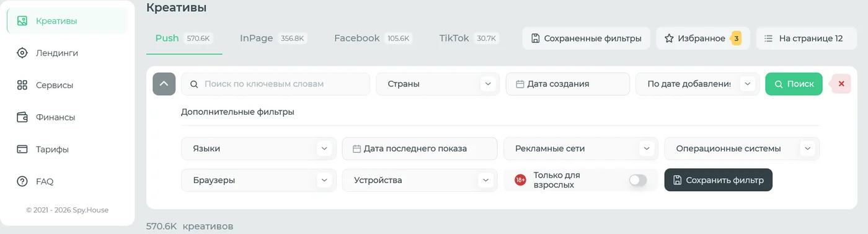
Task: Click the Креативы image icon
Action: pos(22,21)
